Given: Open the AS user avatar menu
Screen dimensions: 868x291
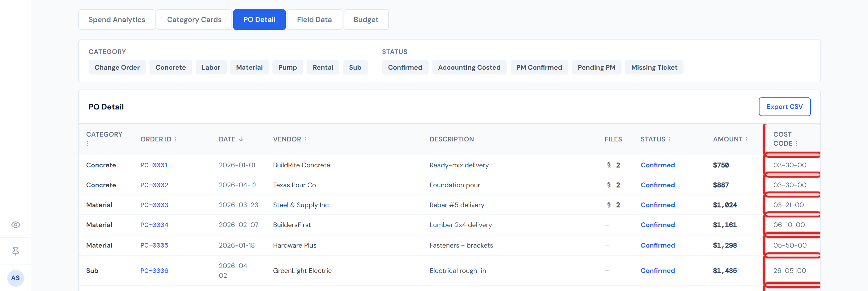Looking at the screenshot, I should 15,278.
